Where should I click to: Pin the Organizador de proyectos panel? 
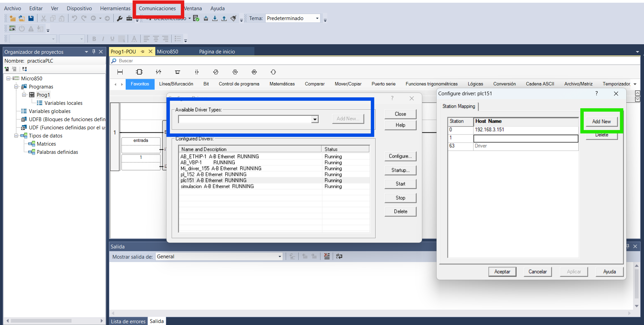click(94, 52)
